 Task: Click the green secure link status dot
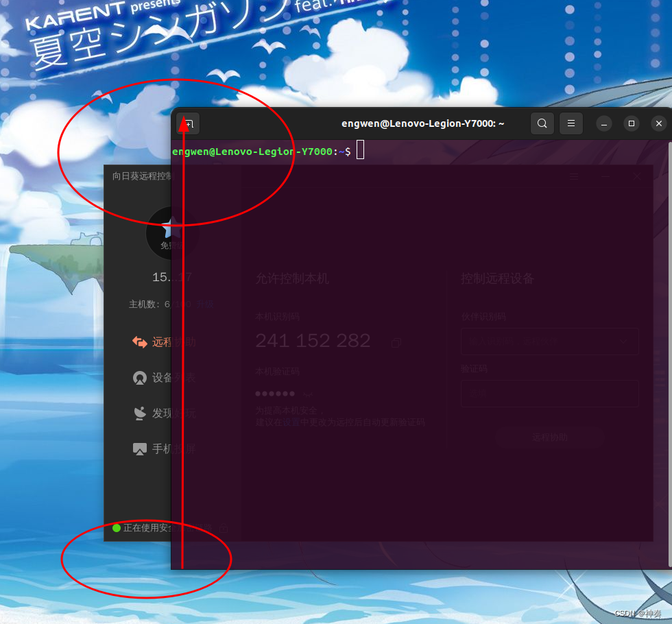pos(116,527)
